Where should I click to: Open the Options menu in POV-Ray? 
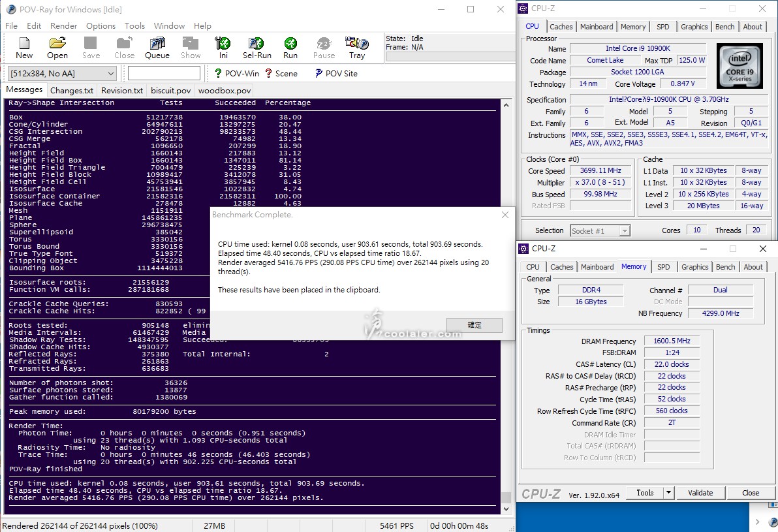coord(101,26)
